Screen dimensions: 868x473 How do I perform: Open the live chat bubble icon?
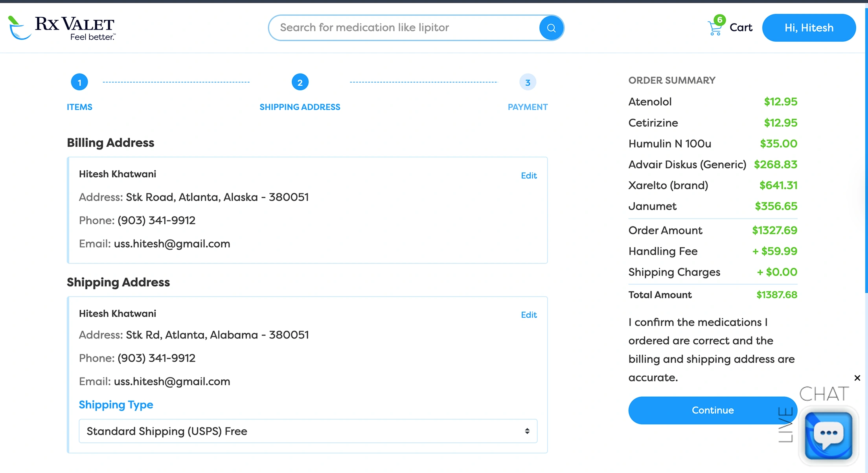[829, 435]
